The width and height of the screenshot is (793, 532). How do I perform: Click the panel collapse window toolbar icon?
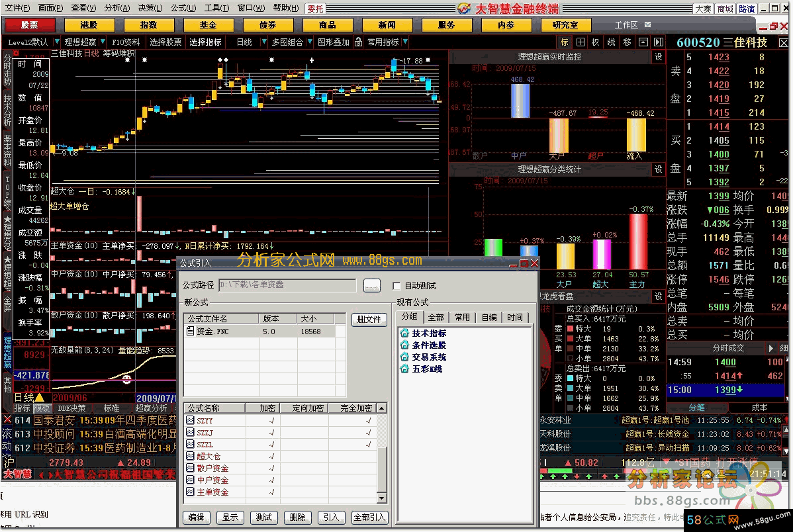click(643, 42)
